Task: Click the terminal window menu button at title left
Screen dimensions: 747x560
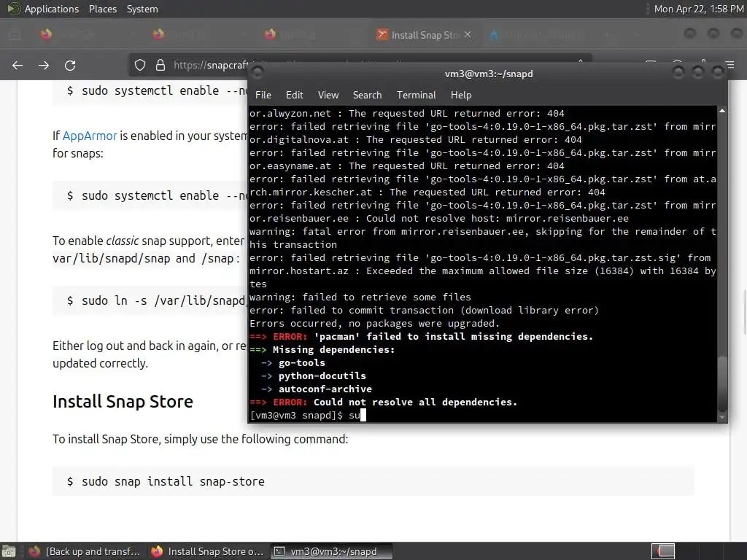Action: pyautogui.click(x=258, y=72)
